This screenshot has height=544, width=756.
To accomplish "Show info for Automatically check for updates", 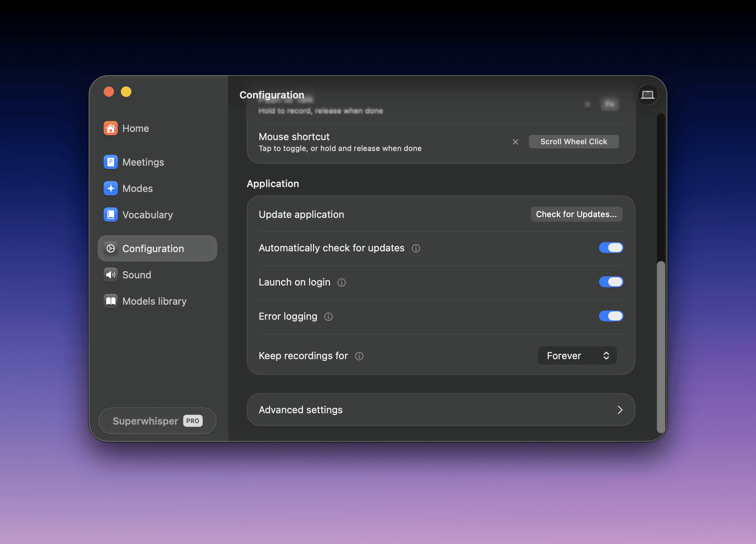I will click(x=416, y=248).
